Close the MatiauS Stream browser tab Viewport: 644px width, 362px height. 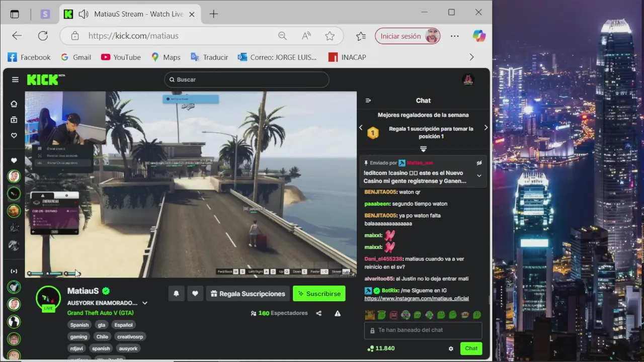[192, 14]
